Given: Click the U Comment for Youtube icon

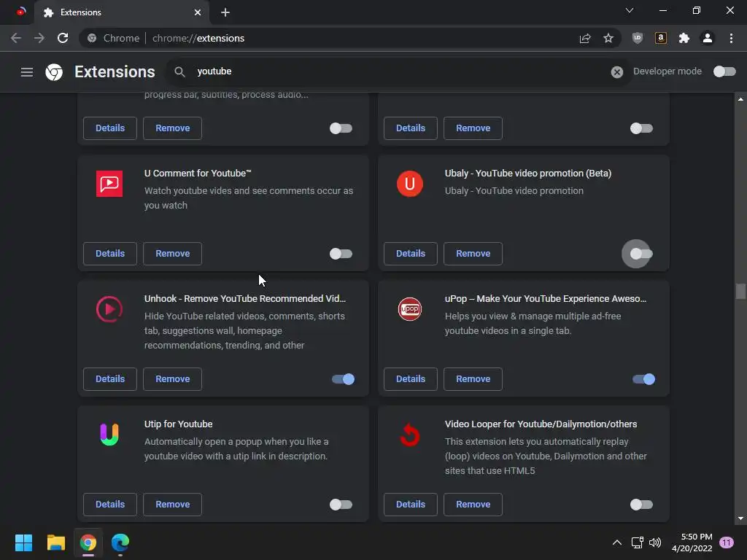Looking at the screenshot, I should pyautogui.click(x=109, y=184).
